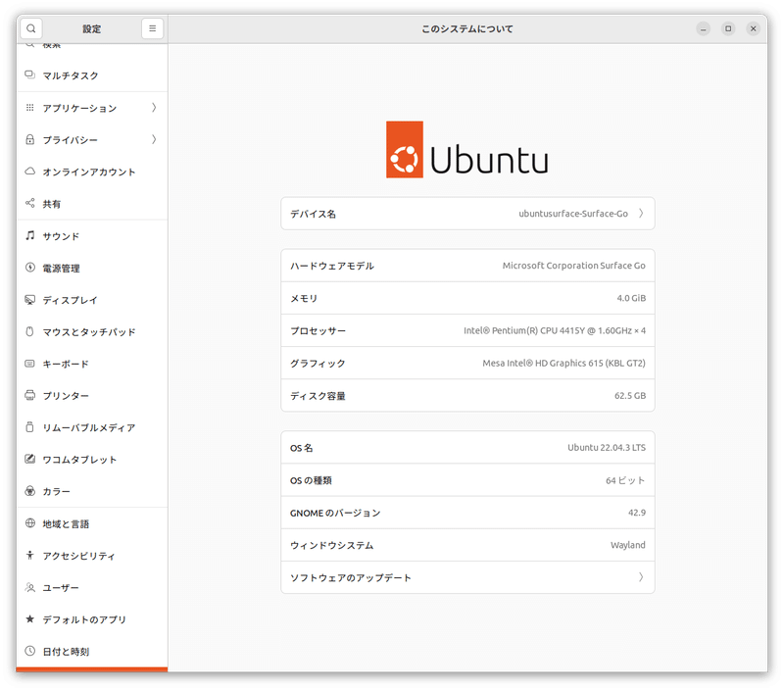Maximize the settings window
This screenshot has height=690, width=784.
click(x=728, y=28)
